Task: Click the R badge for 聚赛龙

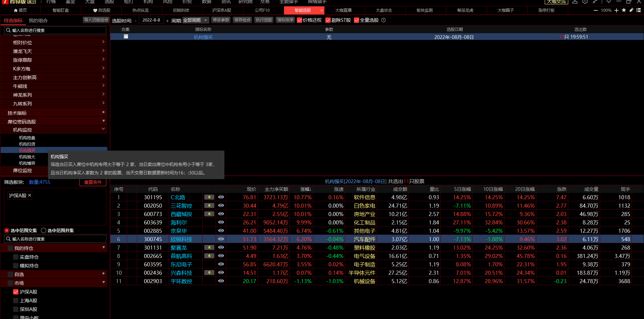Action: [209, 248]
